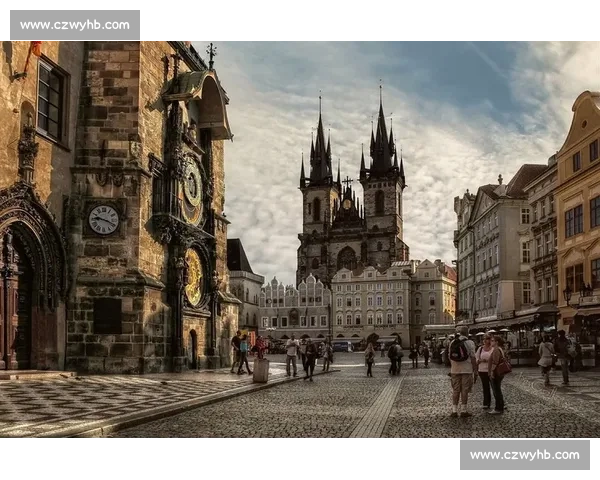The height and width of the screenshot is (480, 600).
Task: Select the lower golden calendar dial
Action: click(x=193, y=277)
